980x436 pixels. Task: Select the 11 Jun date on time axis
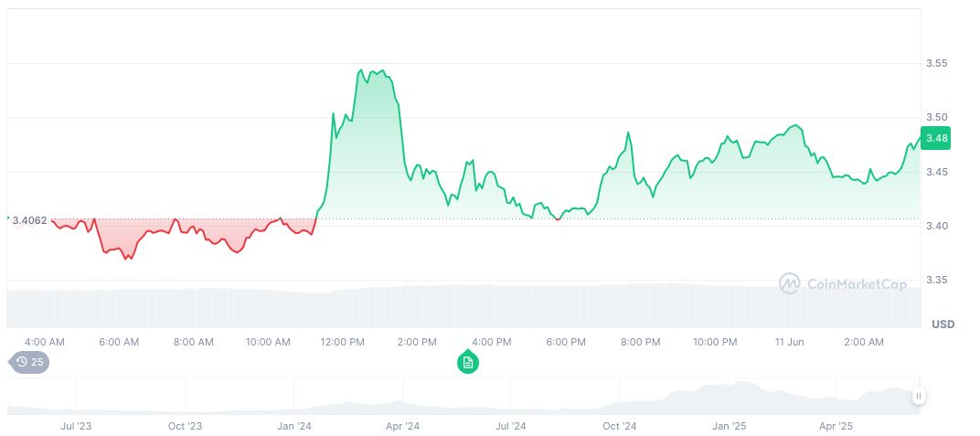coord(789,342)
